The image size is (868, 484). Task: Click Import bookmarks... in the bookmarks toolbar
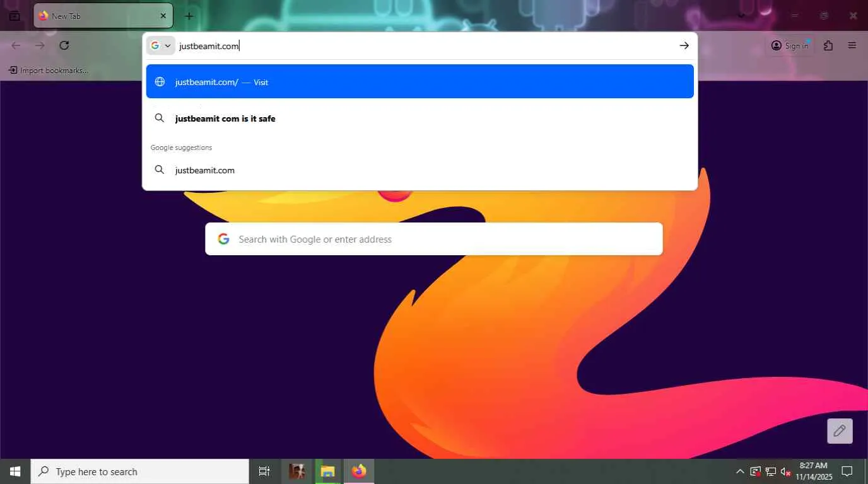click(x=48, y=70)
